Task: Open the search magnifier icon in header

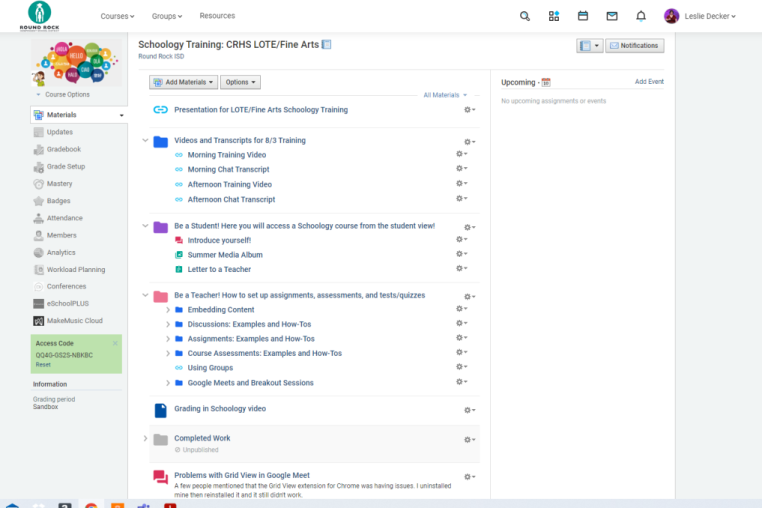Action: [525, 16]
